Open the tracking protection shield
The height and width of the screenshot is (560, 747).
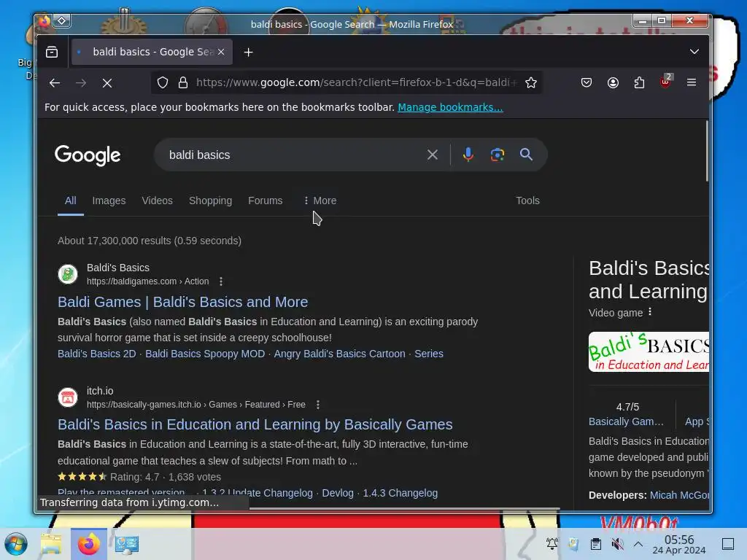[163, 82]
